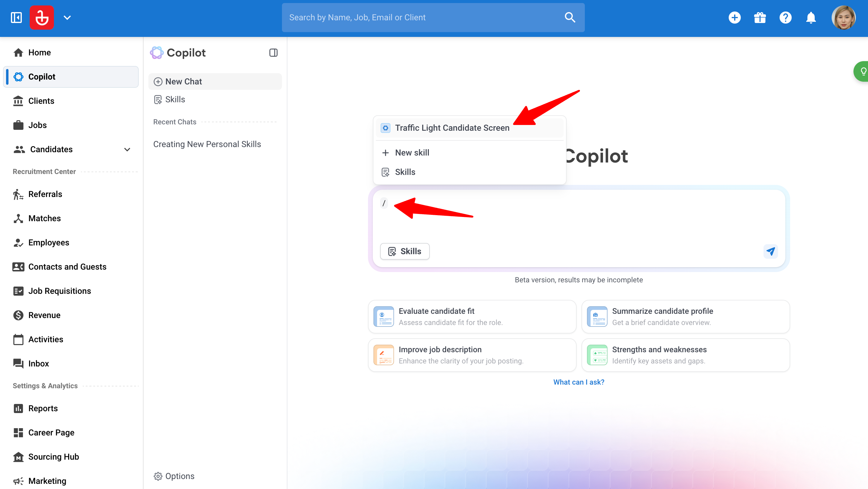Collapse the main sidebar with top-left panel icon

16,18
